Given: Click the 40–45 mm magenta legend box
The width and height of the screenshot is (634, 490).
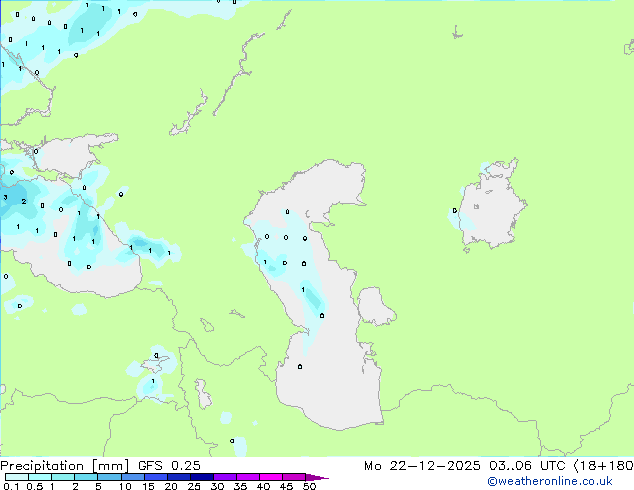Looking at the screenshot, I should point(271,477).
